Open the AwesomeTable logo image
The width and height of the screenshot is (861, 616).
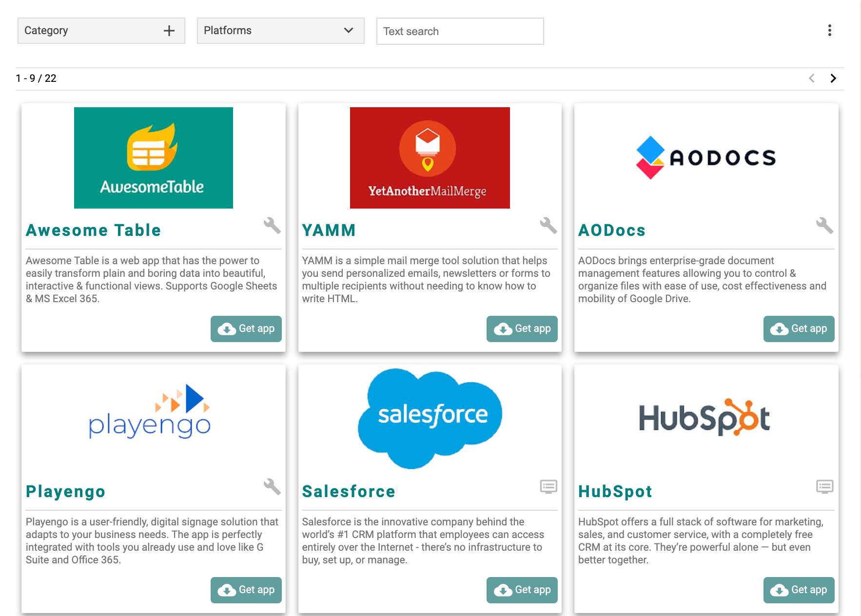pyautogui.click(x=154, y=158)
